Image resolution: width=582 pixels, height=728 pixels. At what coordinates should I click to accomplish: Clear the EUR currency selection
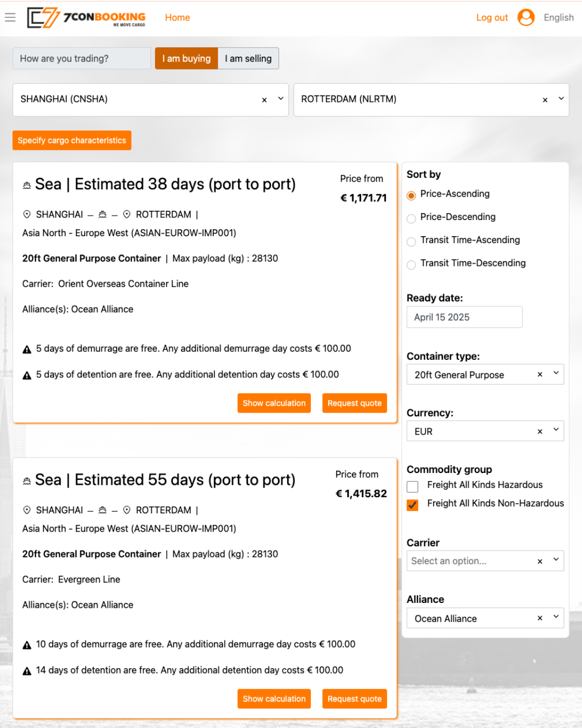540,431
